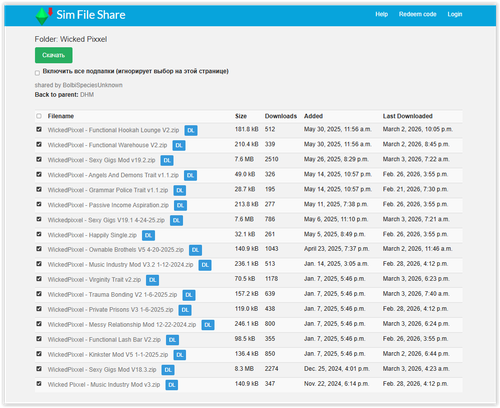
Task: Click DL for Happily Single.zip
Action: (x=148, y=235)
